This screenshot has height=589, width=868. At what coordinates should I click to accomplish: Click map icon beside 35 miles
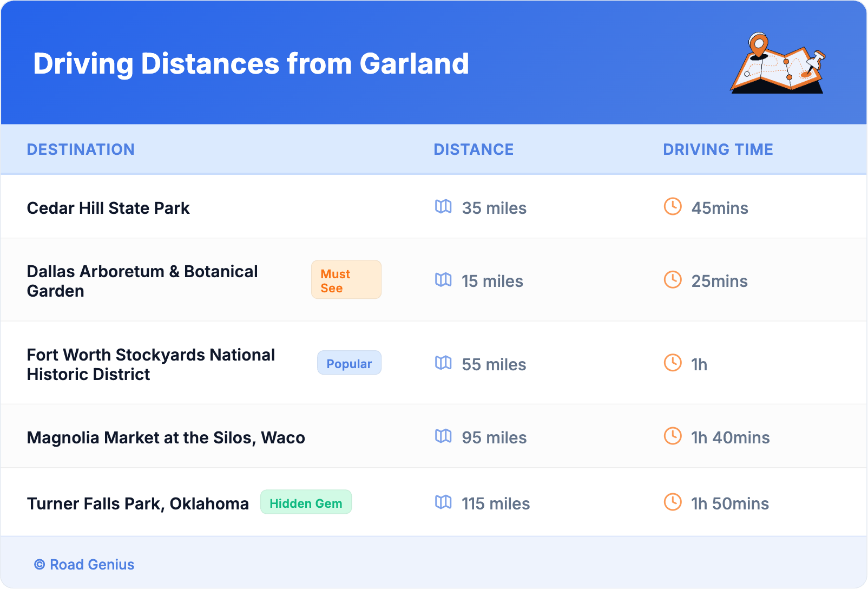click(443, 207)
